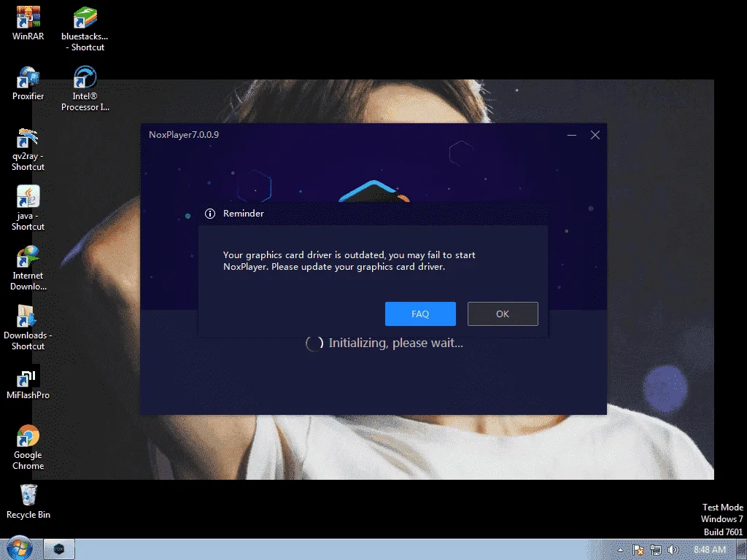This screenshot has height=560, width=747.
Task: Select the Downloads shortcut folder icon
Action: 28,328
